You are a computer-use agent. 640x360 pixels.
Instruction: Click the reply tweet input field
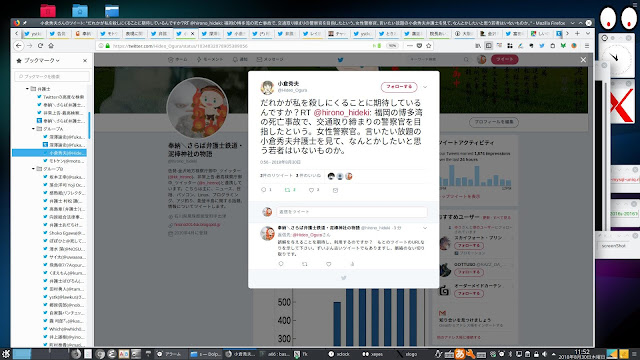tap(352, 212)
